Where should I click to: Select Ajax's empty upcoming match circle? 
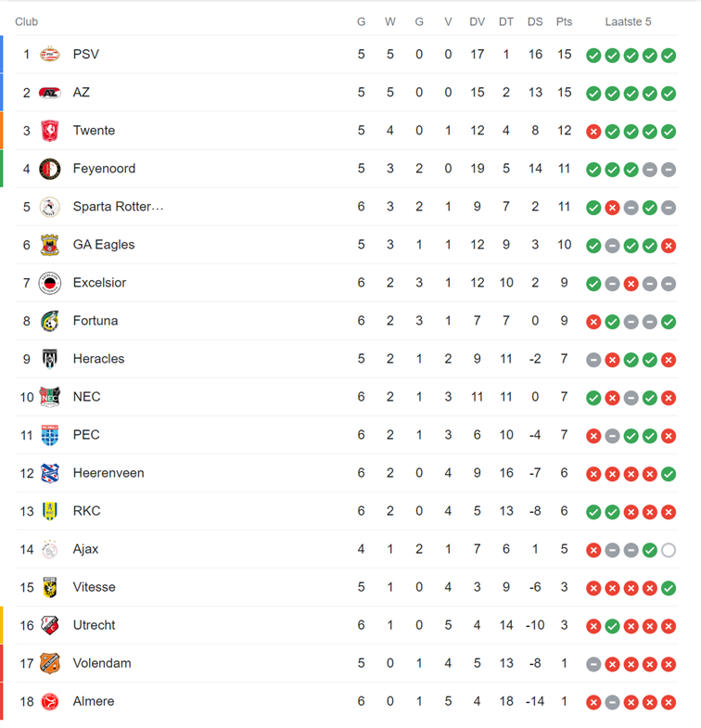[668, 550]
